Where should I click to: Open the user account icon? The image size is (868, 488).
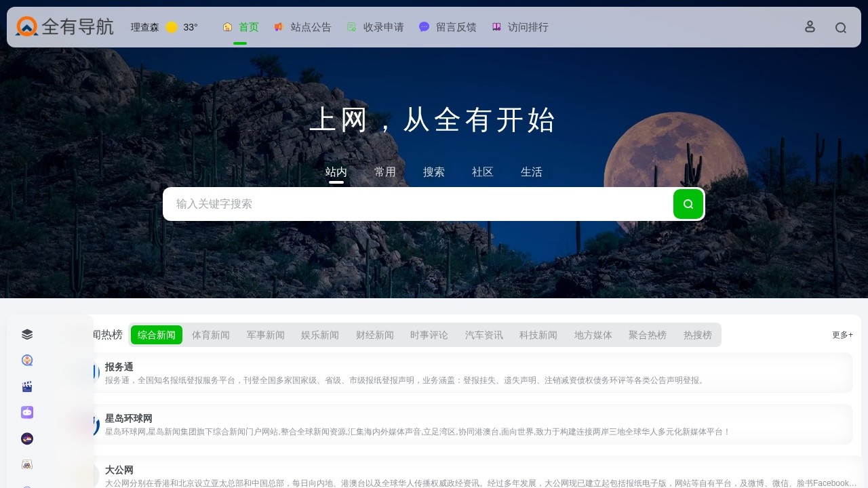(810, 26)
